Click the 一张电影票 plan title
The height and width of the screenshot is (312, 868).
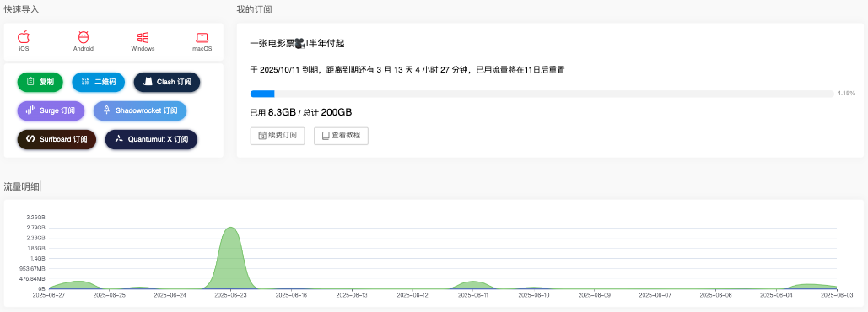[x=297, y=44]
